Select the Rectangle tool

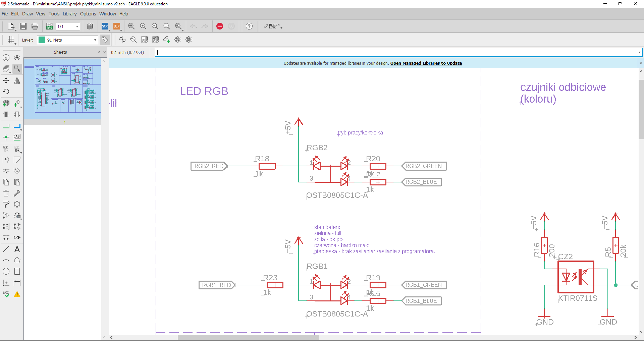tap(17, 272)
